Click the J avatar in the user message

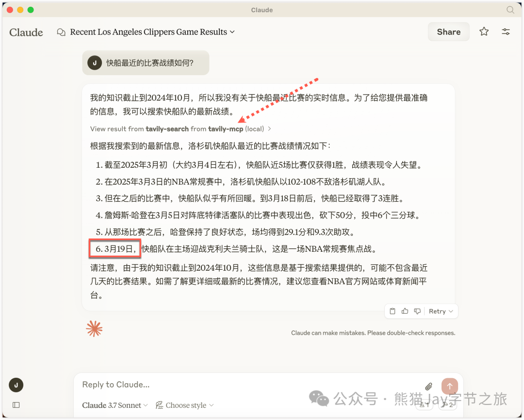click(x=95, y=63)
